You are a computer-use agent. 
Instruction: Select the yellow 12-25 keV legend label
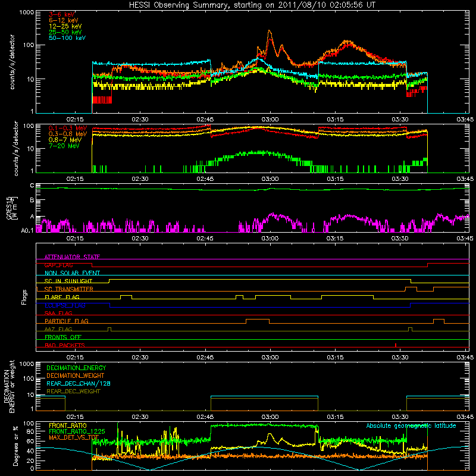[x=65, y=26]
